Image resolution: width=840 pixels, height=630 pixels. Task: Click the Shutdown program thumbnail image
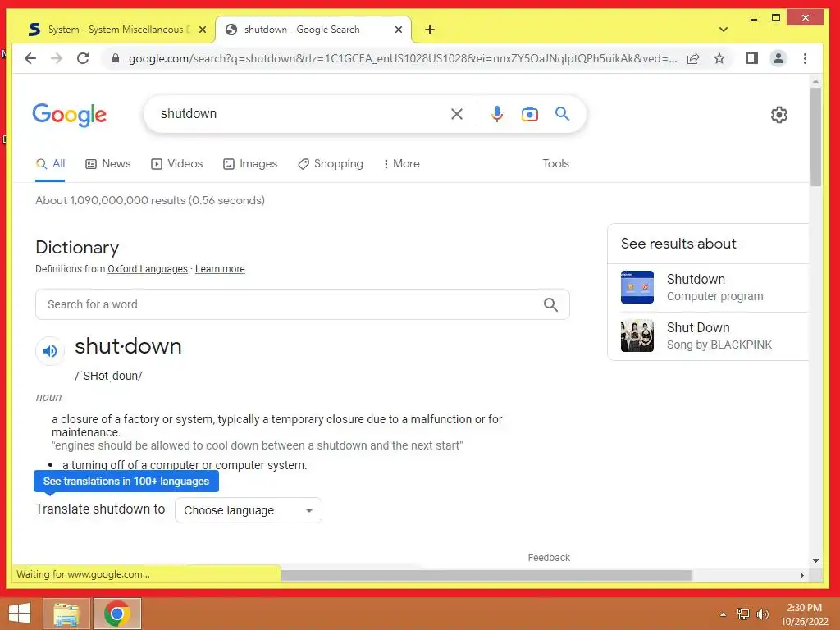click(x=637, y=287)
